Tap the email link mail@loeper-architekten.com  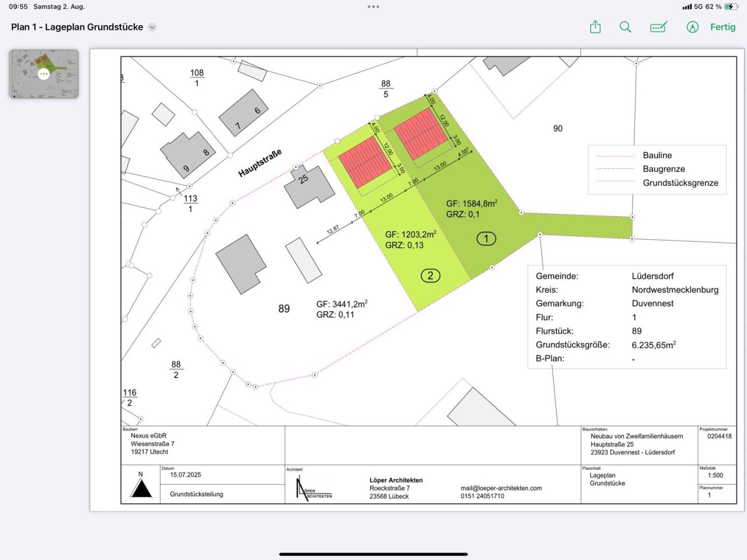click(501, 488)
